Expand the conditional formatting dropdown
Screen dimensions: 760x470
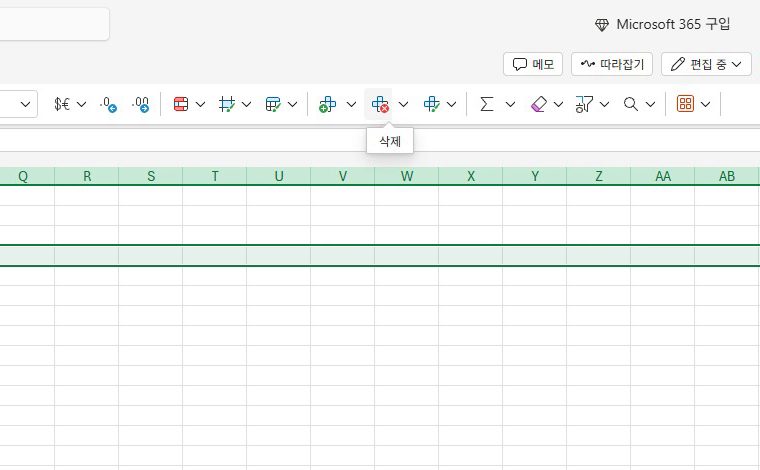click(200, 104)
